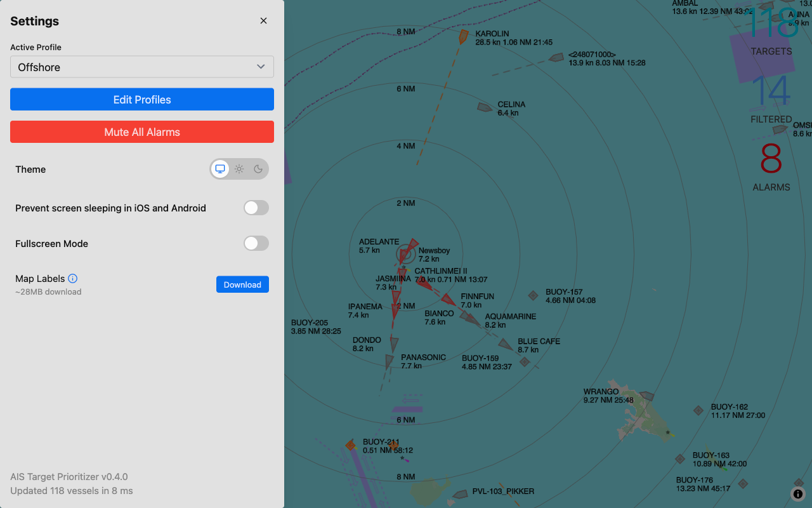Select the KAROLIN vessel icon

[464, 37]
